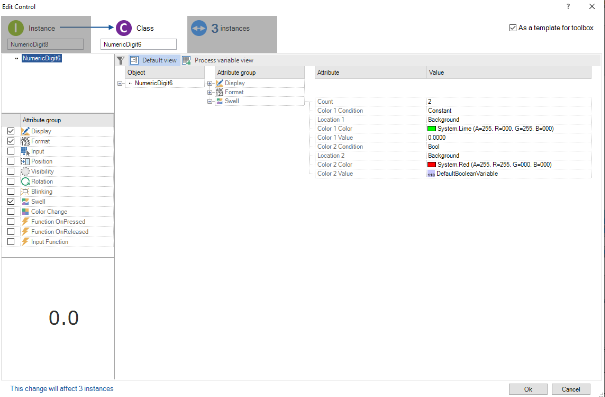Click the Input icon in the left list
Screen dimensions: 605x397
pyautogui.click(x=25, y=151)
